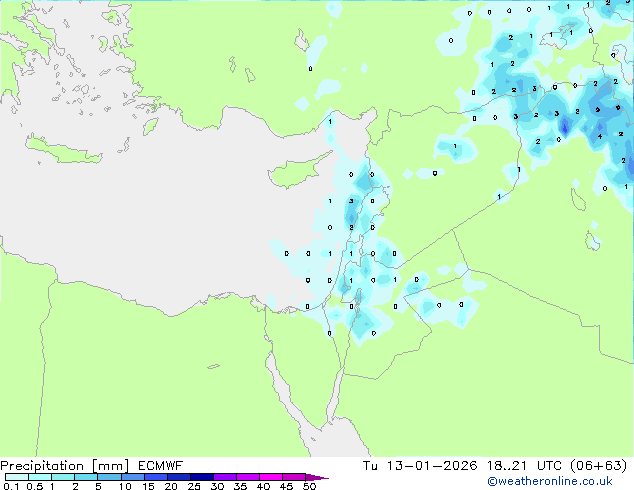Click the 40–45 mm magenta legend swatch

pyautogui.click(x=271, y=477)
